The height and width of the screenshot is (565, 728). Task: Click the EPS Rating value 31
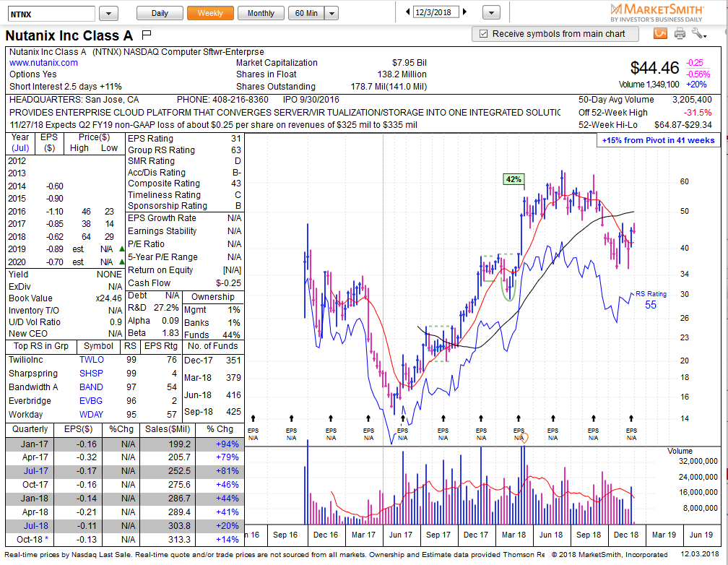pyautogui.click(x=236, y=139)
